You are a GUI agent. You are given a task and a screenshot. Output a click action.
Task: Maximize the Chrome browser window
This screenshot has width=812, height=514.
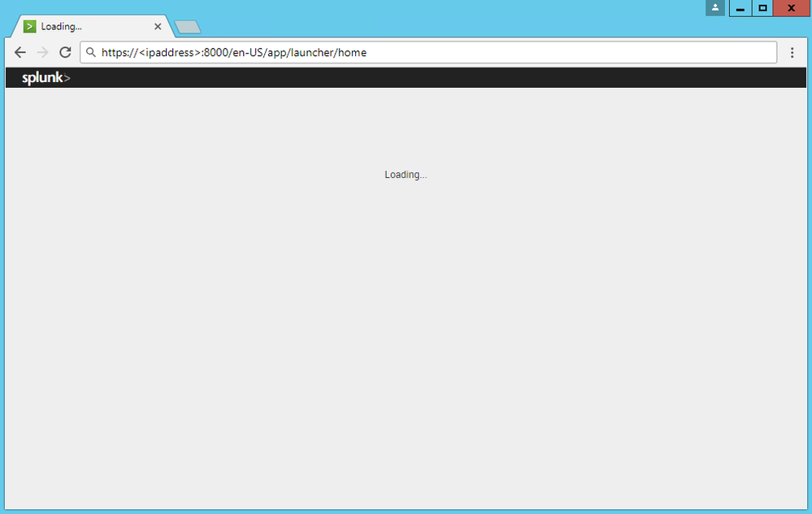coord(762,8)
